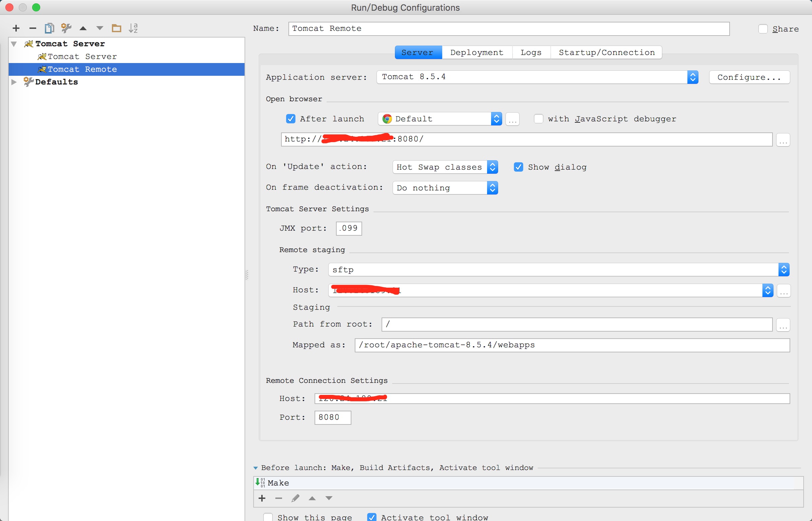Open On frame deactivation dropdown
Screen dimensions: 812x521
[445, 188]
